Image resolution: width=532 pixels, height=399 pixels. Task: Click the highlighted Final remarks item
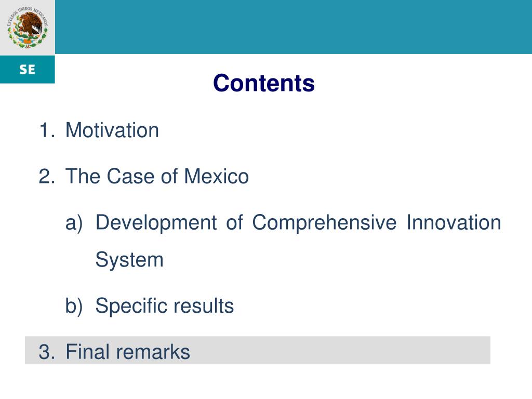click(x=128, y=352)
